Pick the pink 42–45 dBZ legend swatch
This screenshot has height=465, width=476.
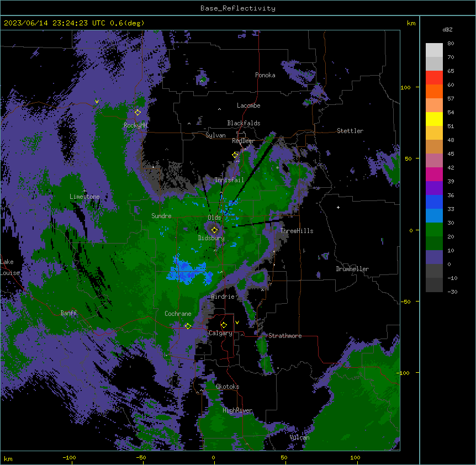point(434,161)
